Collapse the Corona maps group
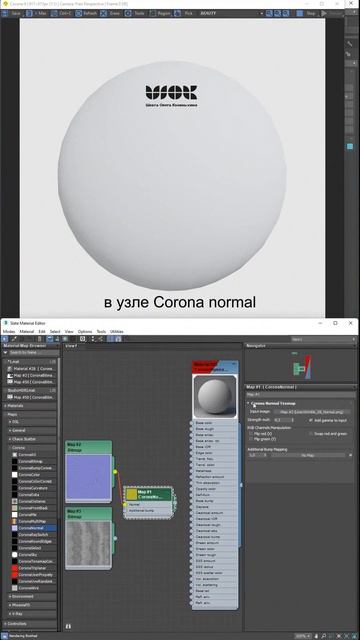 [x=32, y=448]
